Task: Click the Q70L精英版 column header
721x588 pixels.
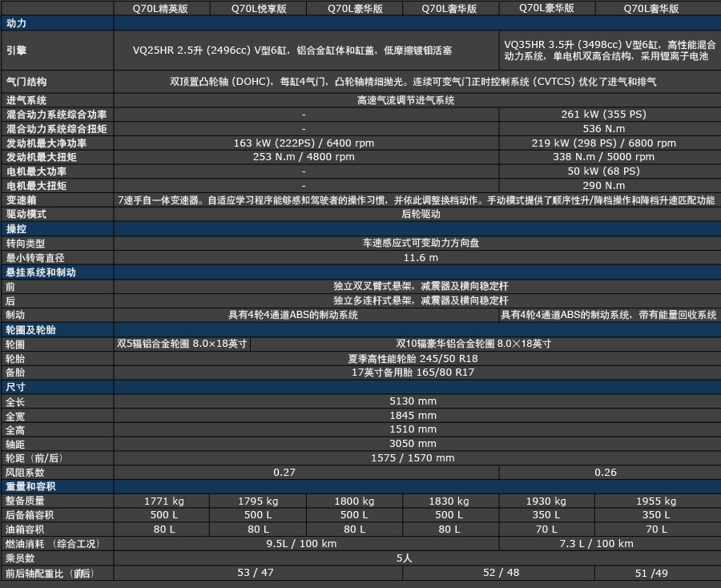Action: click(x=163, y=9)
